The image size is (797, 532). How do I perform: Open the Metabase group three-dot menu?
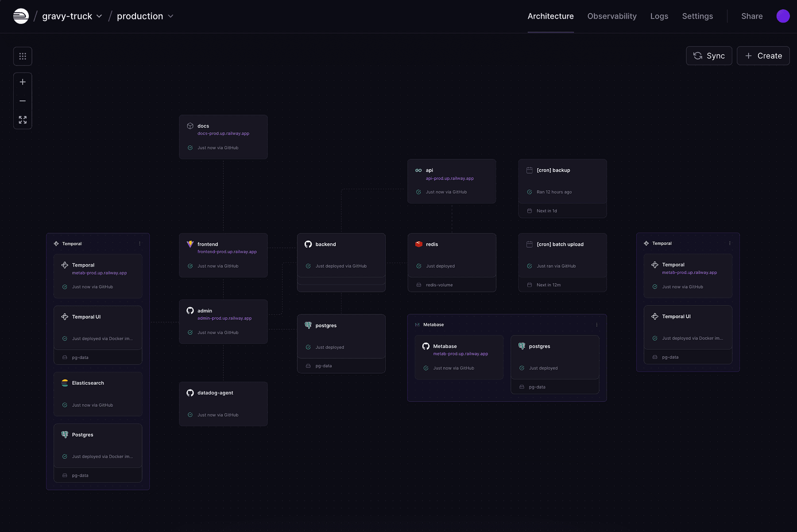(597, 325)
